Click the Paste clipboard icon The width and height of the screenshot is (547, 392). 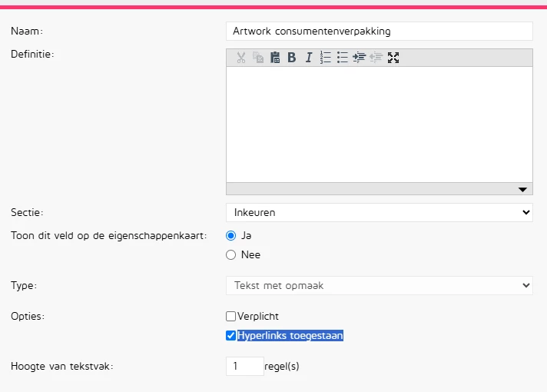click(x=275, y=58)
